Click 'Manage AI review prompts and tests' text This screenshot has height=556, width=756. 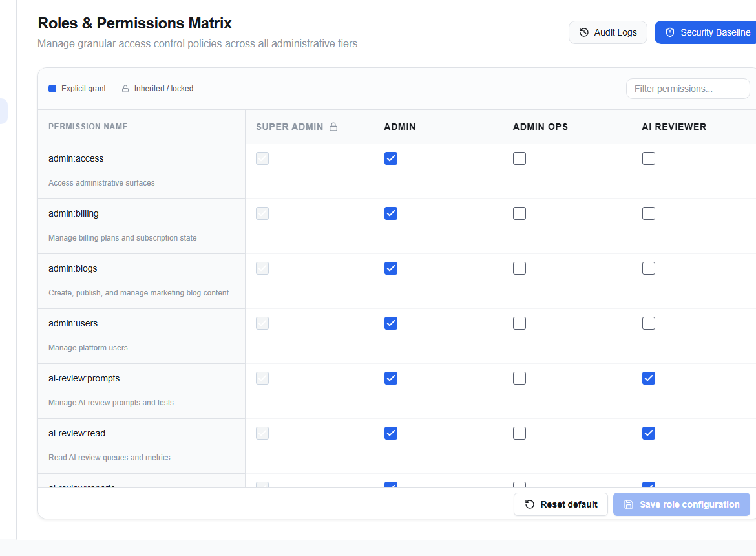(x=111, y=403)
